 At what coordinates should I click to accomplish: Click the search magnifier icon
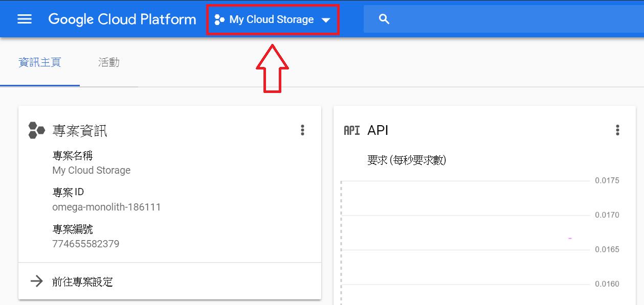point(384,19)
